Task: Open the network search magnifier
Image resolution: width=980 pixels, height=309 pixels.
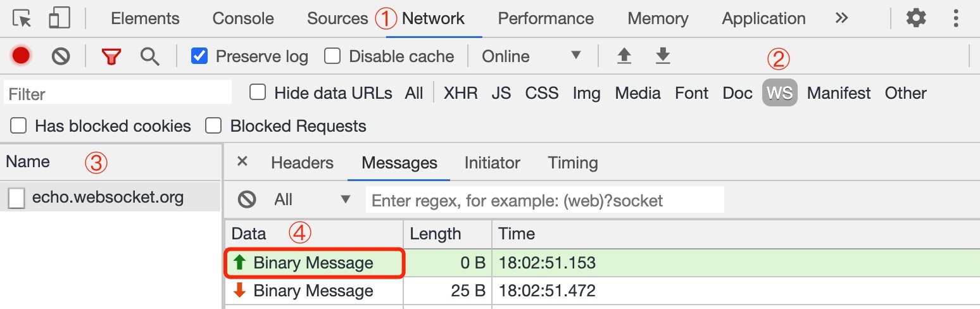Action: (x=150, y=56)
